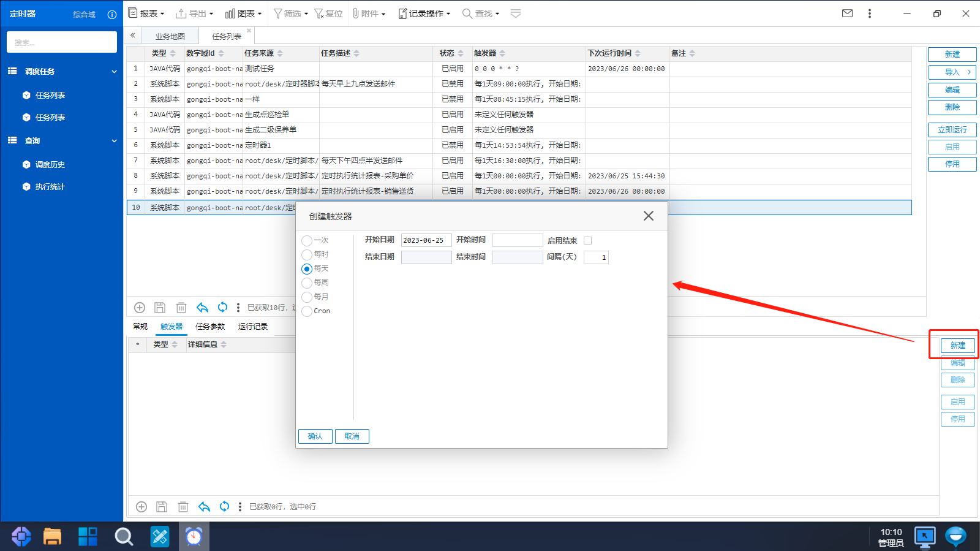Select the 每时 trigger radio option
980x551 pixels.
point(307,254)
